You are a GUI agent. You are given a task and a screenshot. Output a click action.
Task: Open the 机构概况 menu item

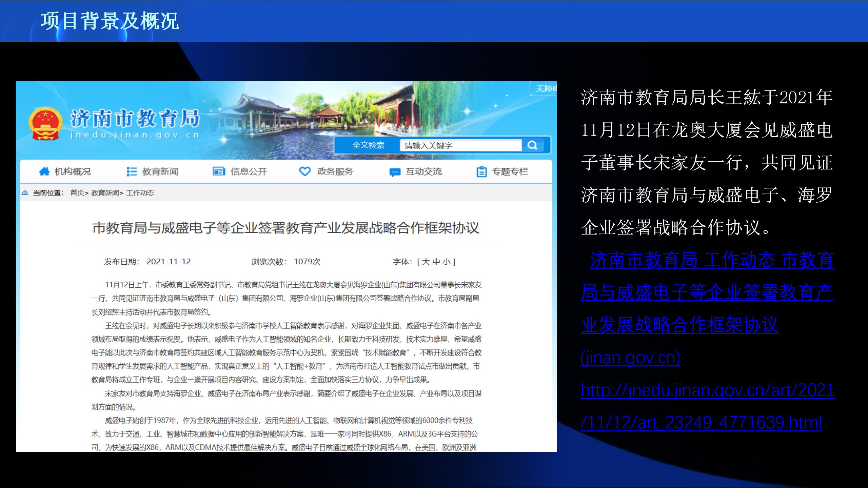(x=73, y=171)
